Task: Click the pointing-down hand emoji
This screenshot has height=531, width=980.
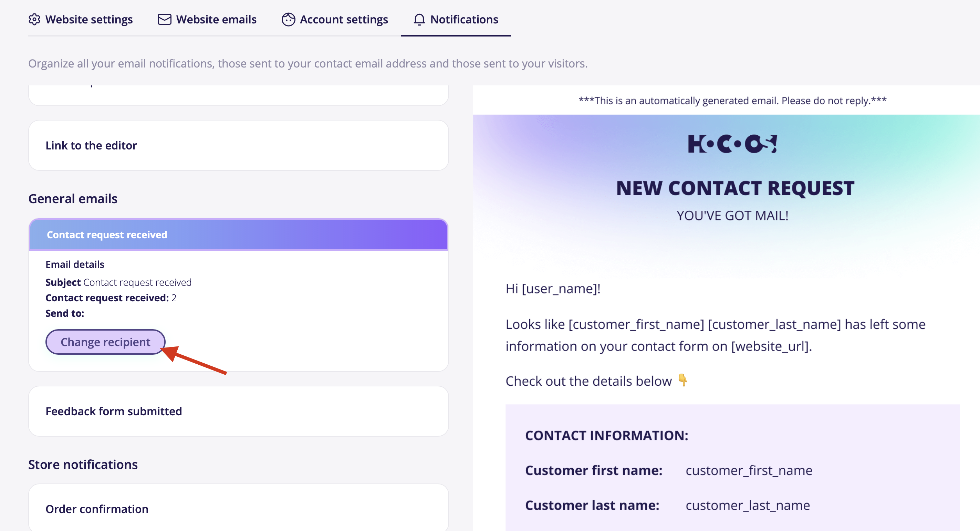Action: 682,380
